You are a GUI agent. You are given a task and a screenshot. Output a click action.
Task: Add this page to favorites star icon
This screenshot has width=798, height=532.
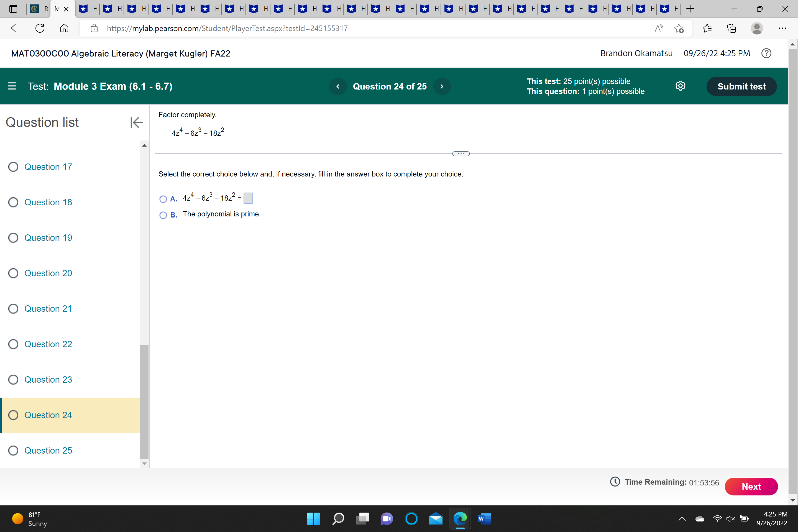click(x=679, y=28)
